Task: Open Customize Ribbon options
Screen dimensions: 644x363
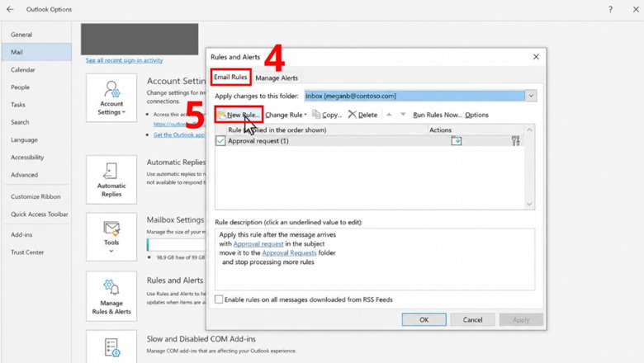Action: point(36,196)
